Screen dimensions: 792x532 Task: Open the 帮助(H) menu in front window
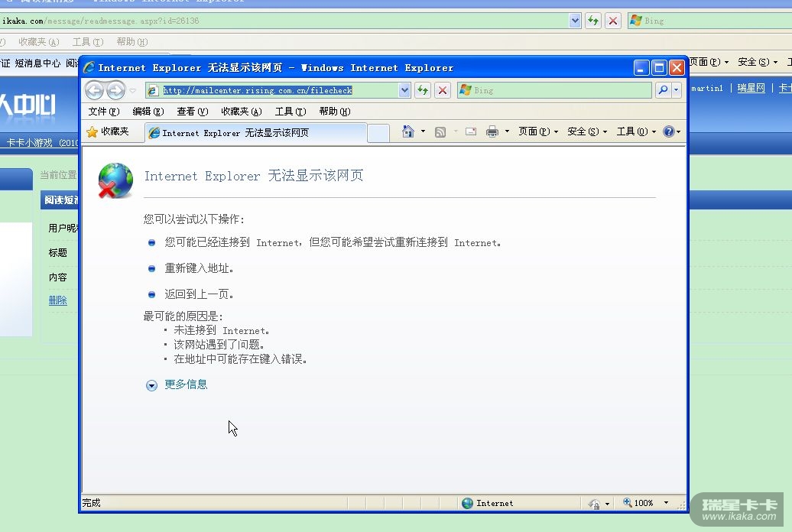[335, 111]
